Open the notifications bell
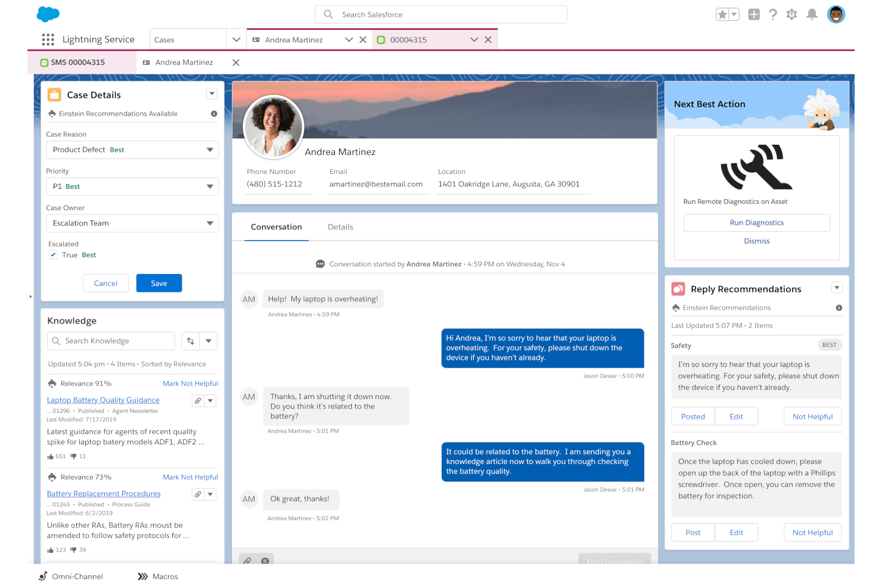This screenshot has height=588, width=882. pos(812,14)
